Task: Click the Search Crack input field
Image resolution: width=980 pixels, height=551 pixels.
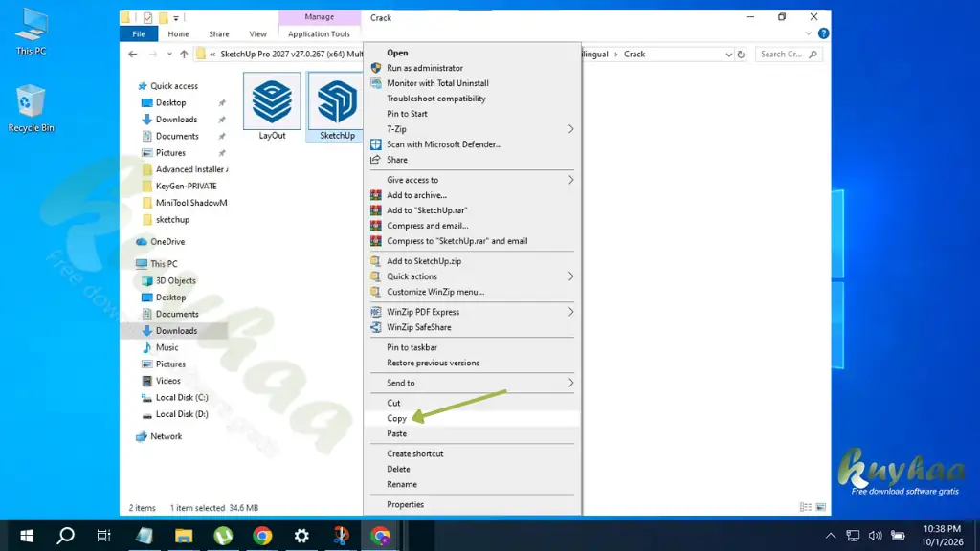Action: pyautogui.click(x=789, y=55)
